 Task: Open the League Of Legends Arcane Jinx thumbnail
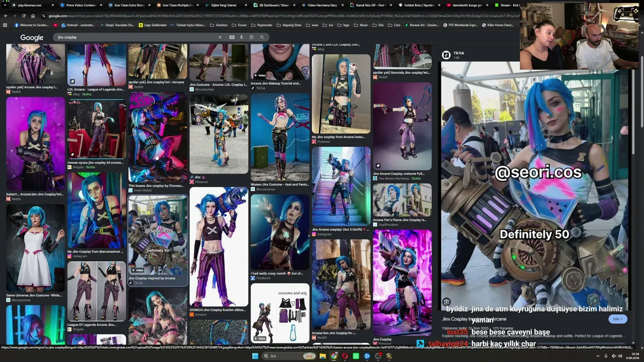(x=97, y=292)
